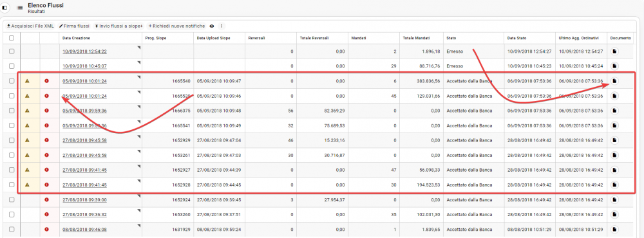Sort by Totale Reversali column header
The height and width of the screenshot is (238, 644).
click(314, 38)
